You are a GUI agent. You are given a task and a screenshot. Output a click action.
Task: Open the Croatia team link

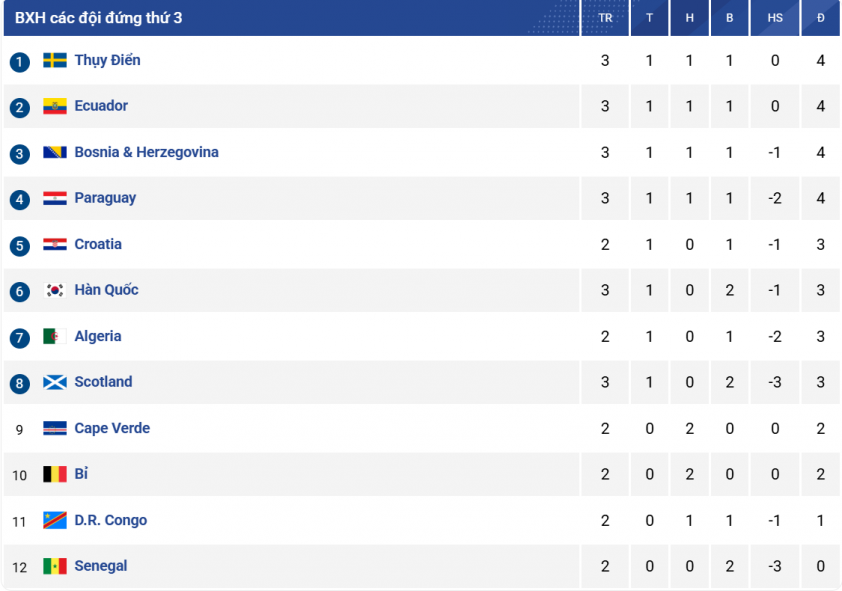[98, 244]
